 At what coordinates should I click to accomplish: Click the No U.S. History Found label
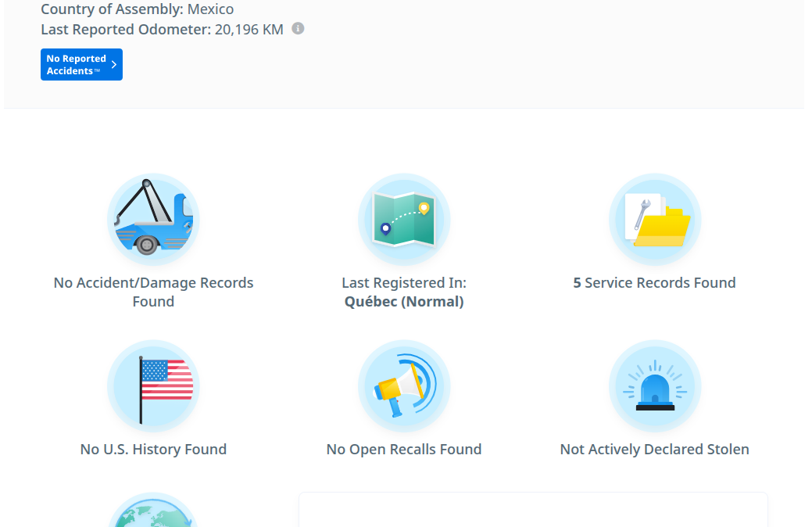[x=153, y=449]
